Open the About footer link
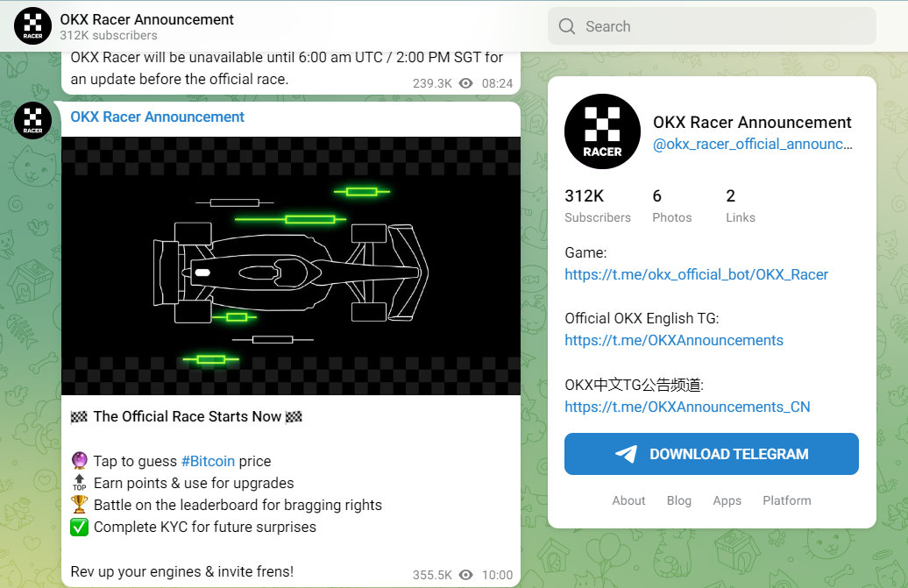The image size is (908, 588). [628, 500]
